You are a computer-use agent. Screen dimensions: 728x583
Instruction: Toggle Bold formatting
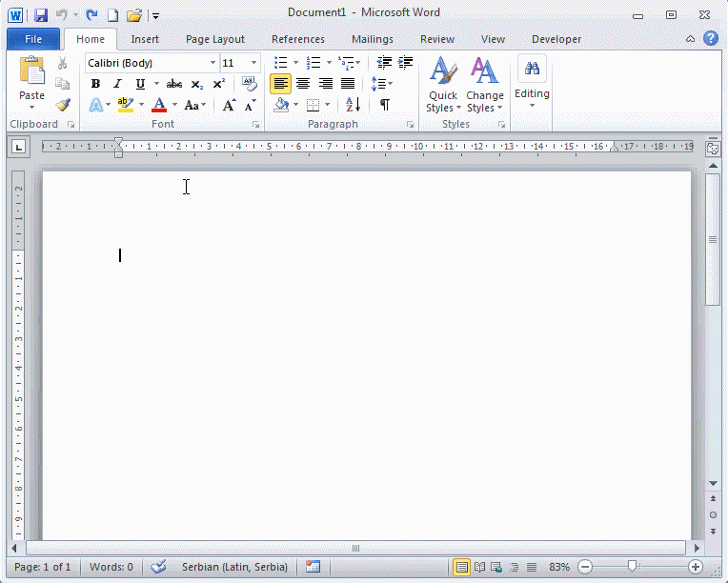(x=95, y=84)
